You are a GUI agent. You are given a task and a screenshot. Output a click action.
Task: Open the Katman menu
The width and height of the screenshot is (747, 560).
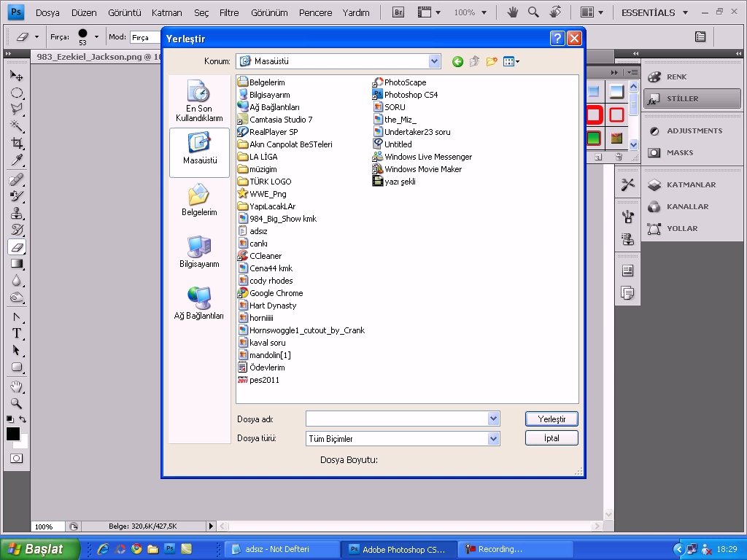pos(167,13)
